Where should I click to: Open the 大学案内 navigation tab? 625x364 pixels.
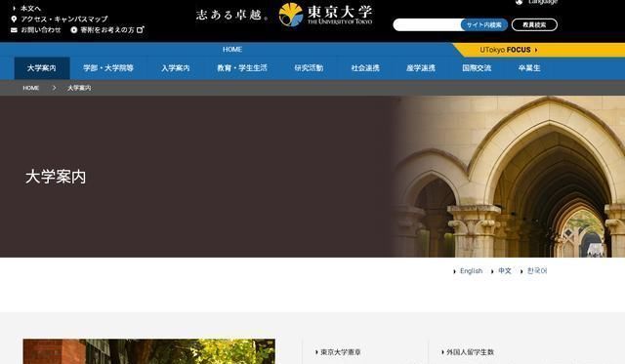coord(42,68)
